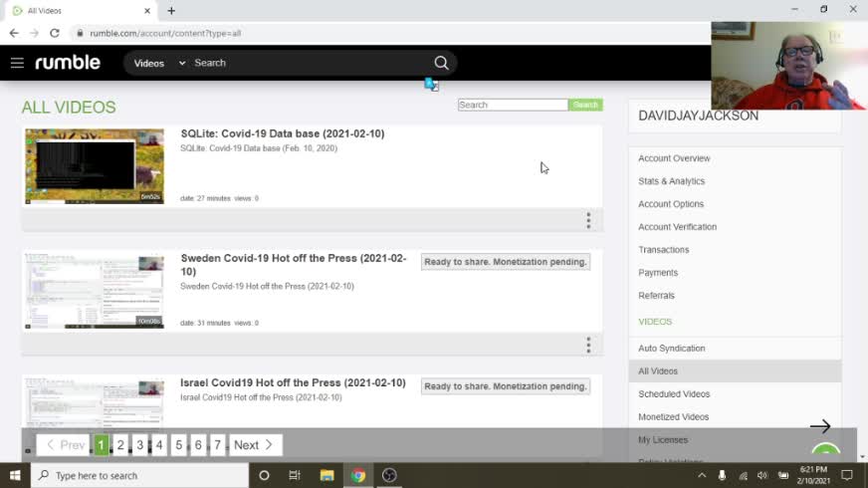Screen dimensions: 868x488
Task: Open the volume tray icon
Action: (x=762, y=475)
